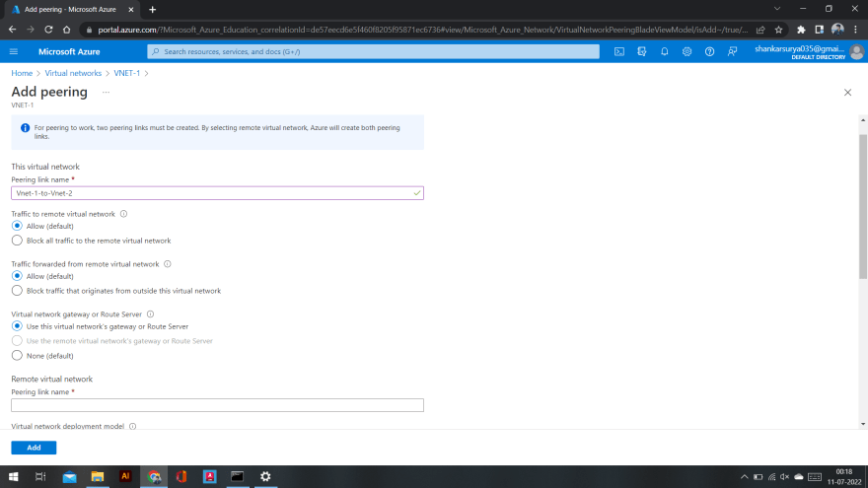Share this page from the address bar
The width and height of the screenshot is (868, 488).
(x=761, y=30)
